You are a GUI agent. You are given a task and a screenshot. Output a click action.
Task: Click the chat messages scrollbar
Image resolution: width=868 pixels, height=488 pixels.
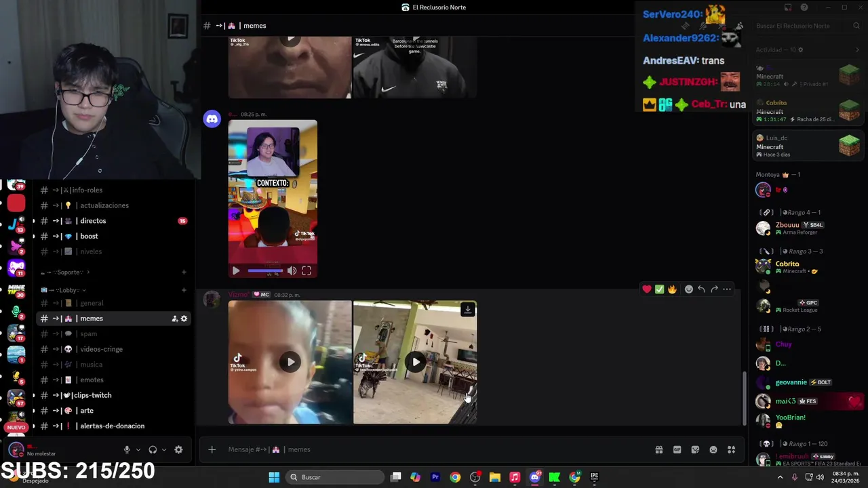pos(745,398)
